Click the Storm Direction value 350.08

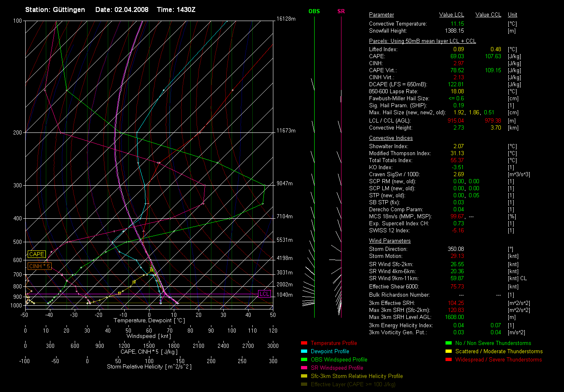pos(456,249)
